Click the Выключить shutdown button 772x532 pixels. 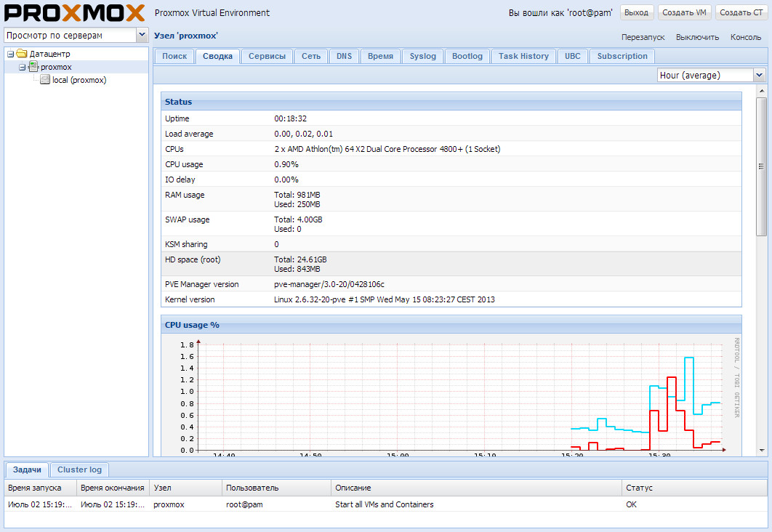click(x=697, y=37)
